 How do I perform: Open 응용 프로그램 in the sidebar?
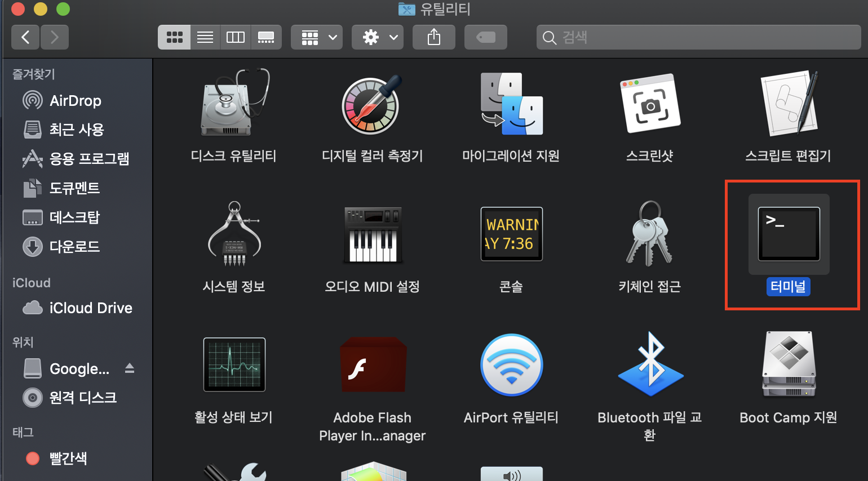coord(77,159)
